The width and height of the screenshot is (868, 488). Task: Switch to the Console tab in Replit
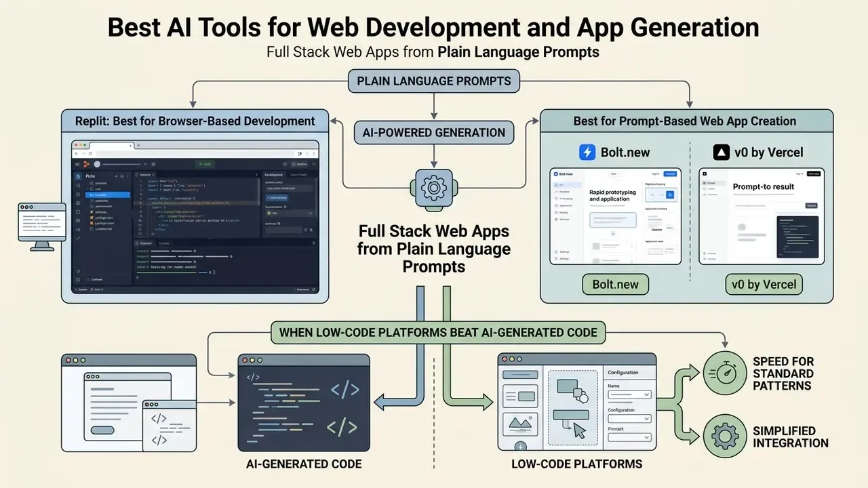[x=144, y=243]
